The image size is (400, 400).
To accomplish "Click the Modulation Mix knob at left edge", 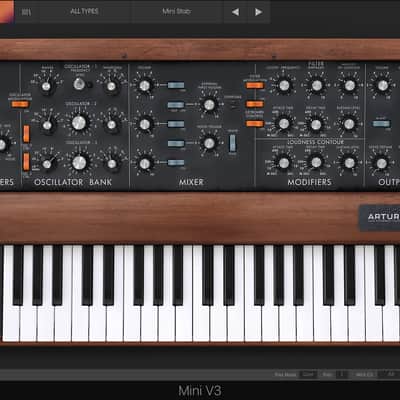I will tap(2, 145).
